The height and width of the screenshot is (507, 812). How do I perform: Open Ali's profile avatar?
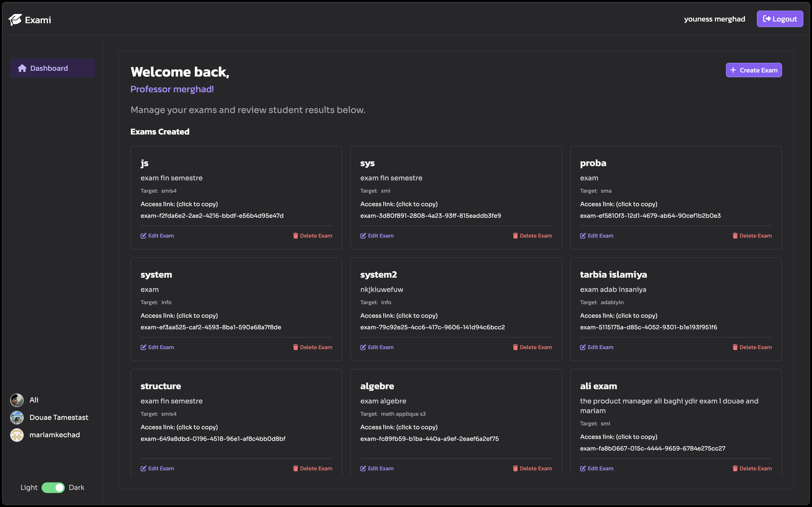(16, 400)
